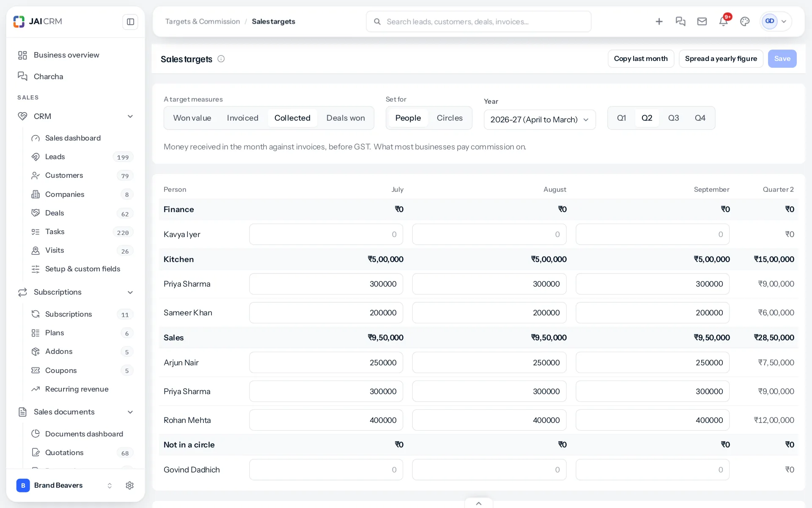Image resolution: width=812 pixels, height=508 pixels.
Task: Open the theme palette icon
Action: pyautogui.click(x=745, y=22)
